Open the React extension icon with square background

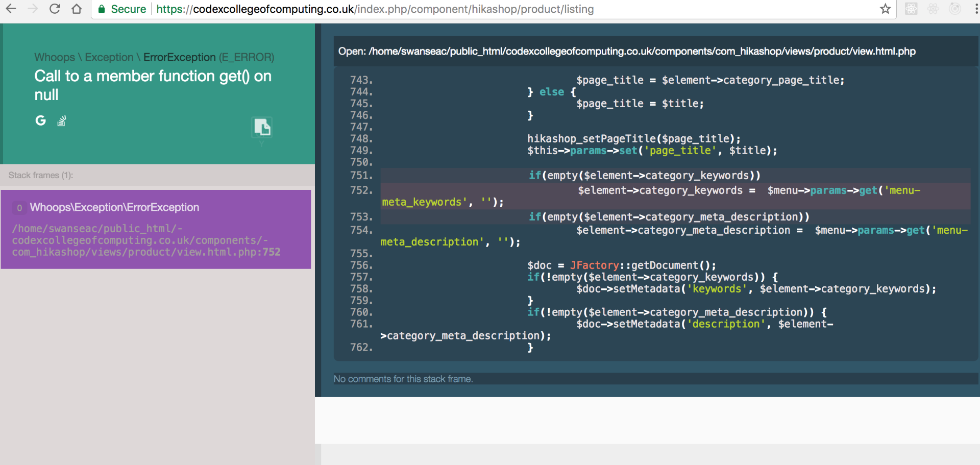[x=911, y=9]
